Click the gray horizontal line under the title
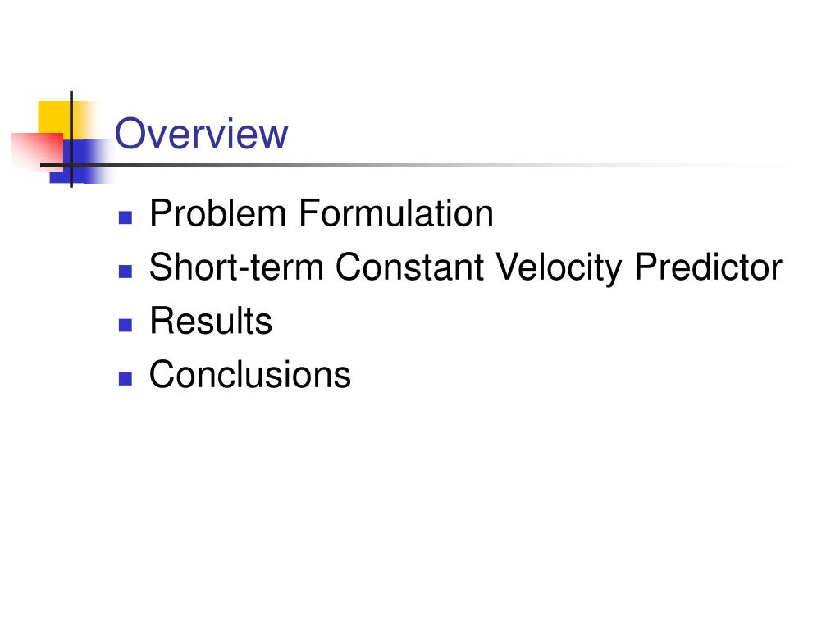Viewport: 840px width, 630px height. pyautogui.click(x=418, y=165)
